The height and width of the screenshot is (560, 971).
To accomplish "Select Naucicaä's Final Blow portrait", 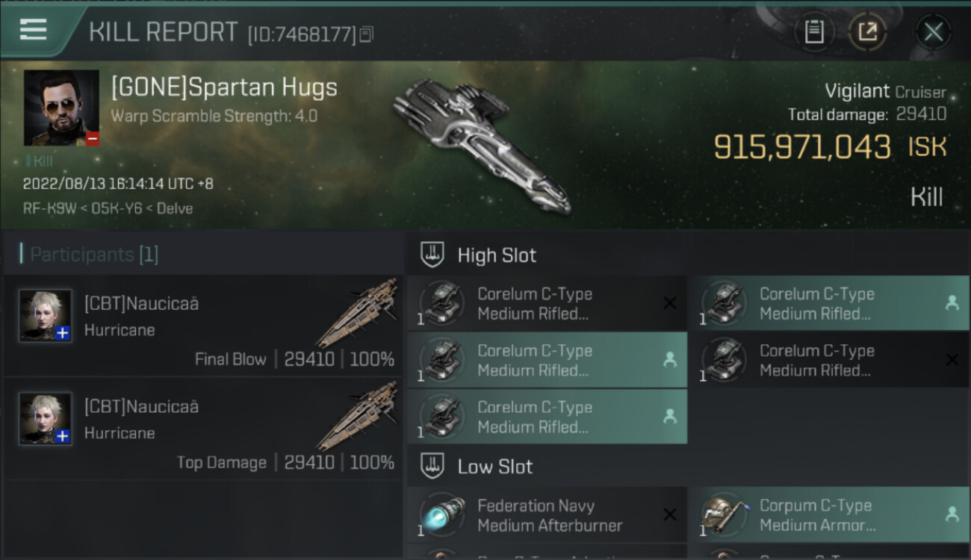I will 46,316.
